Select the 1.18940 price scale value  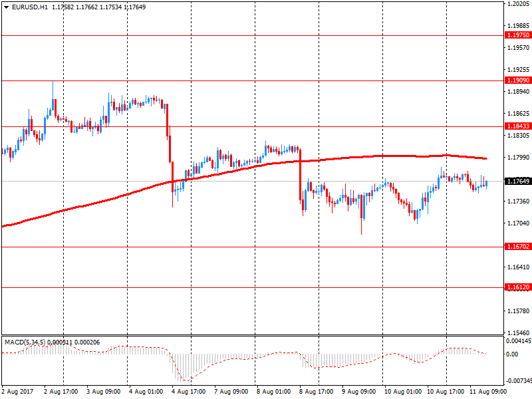tap(519, 92)
